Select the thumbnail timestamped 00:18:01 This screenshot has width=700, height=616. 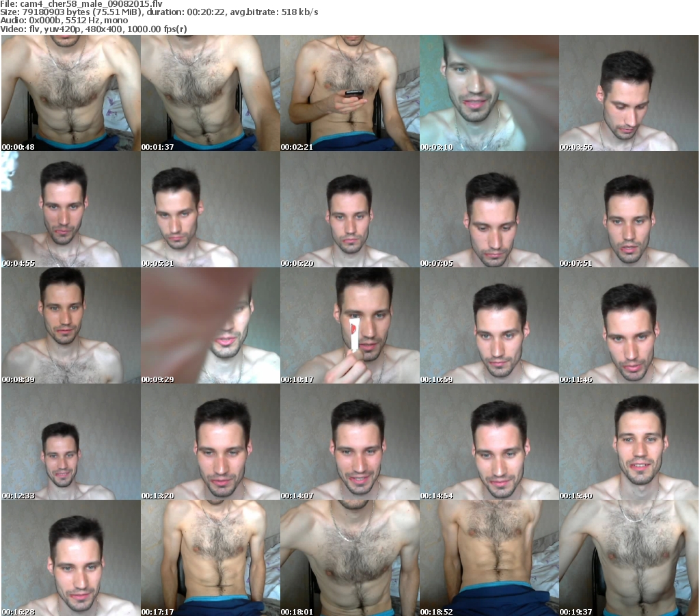350,558
